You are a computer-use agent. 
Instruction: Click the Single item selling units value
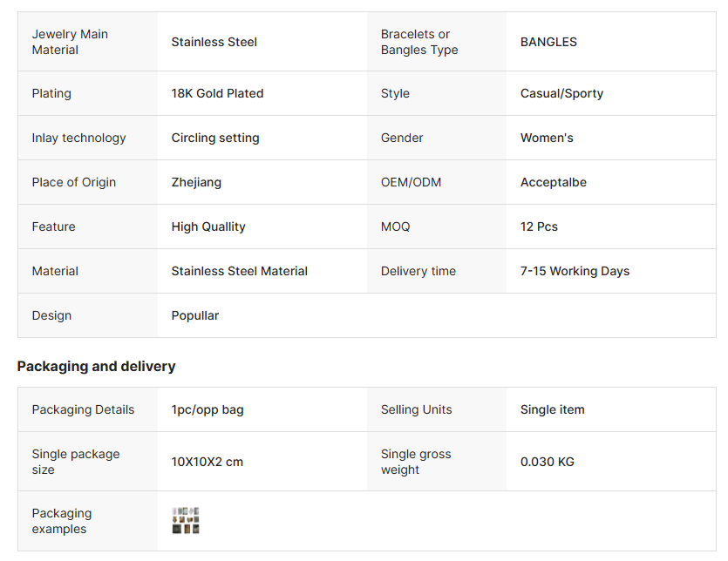tap(553, 409)
